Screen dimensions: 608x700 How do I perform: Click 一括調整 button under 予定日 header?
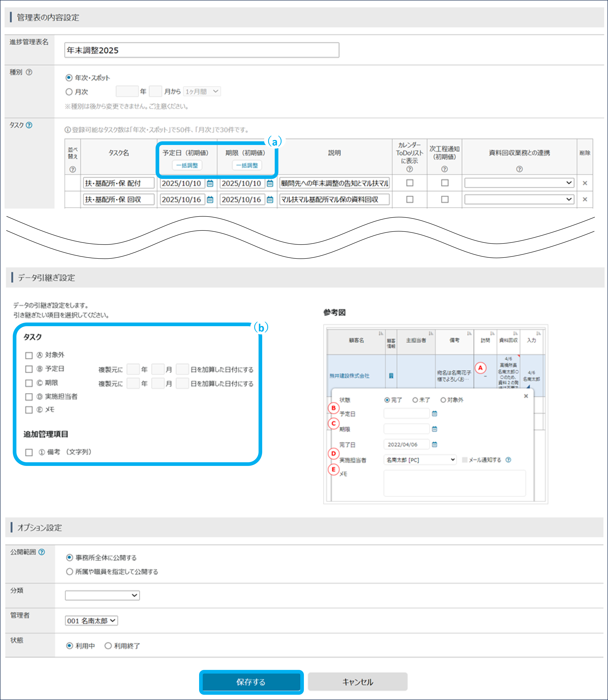(x=187, y=165)
